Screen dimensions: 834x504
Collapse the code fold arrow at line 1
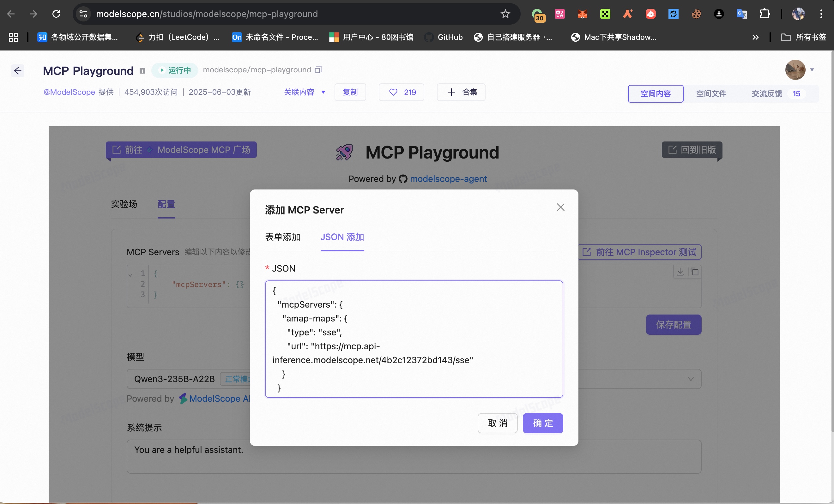(130, 275)
